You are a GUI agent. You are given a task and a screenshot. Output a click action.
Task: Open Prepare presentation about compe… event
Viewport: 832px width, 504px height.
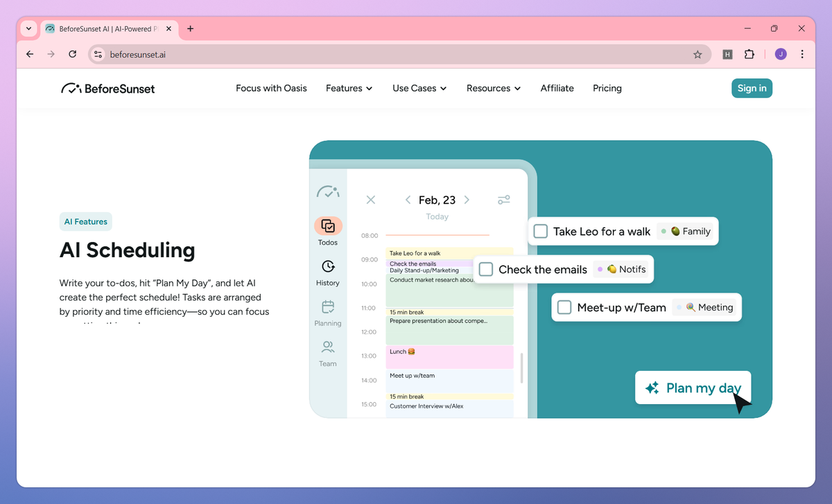(449, 330)
